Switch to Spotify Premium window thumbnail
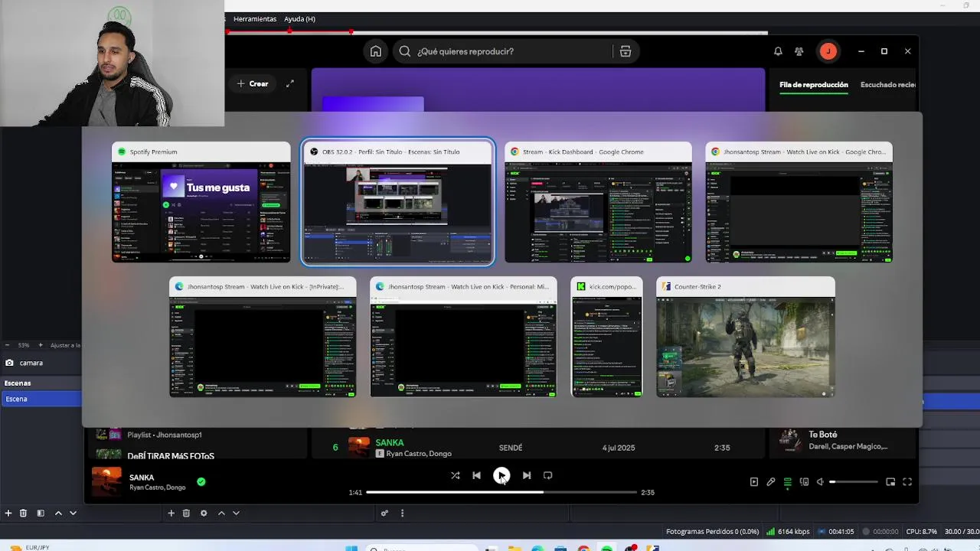This screenshot has height=551, width=980. [x=201, y=203]
